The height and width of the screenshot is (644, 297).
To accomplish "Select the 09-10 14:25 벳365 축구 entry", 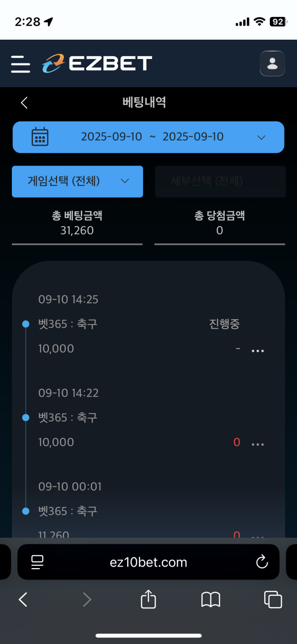I will click(68, 324).
